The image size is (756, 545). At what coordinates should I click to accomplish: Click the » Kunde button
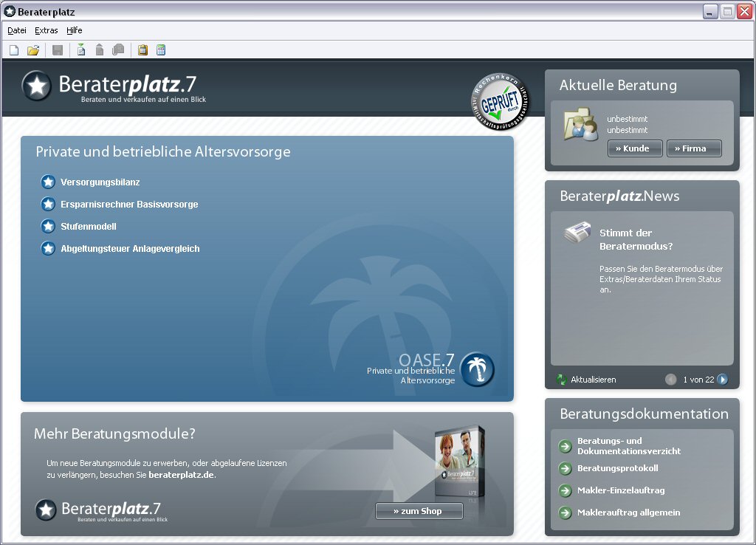[x=635, y=148]
